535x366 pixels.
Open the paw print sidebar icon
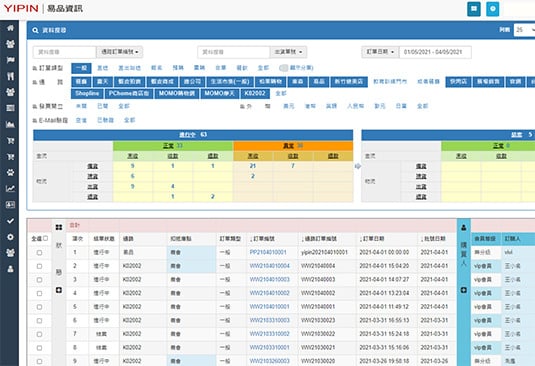[x=10, y=173]
